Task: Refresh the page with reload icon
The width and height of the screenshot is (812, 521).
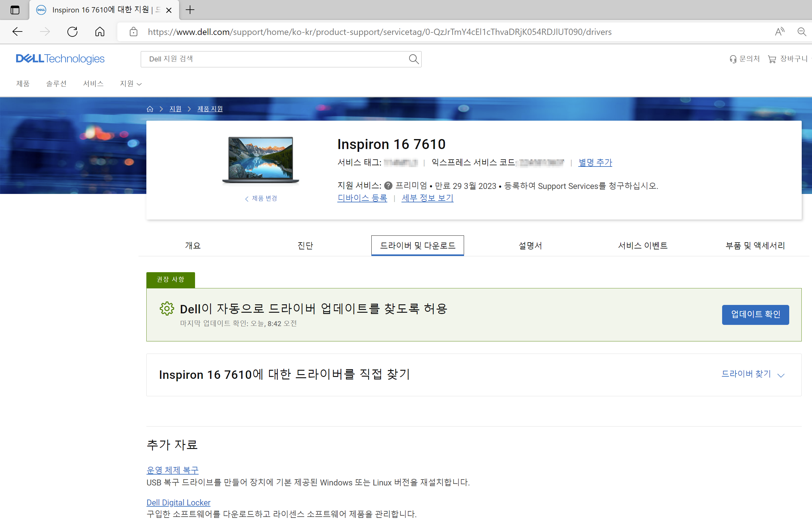Action: click(72, 32)
